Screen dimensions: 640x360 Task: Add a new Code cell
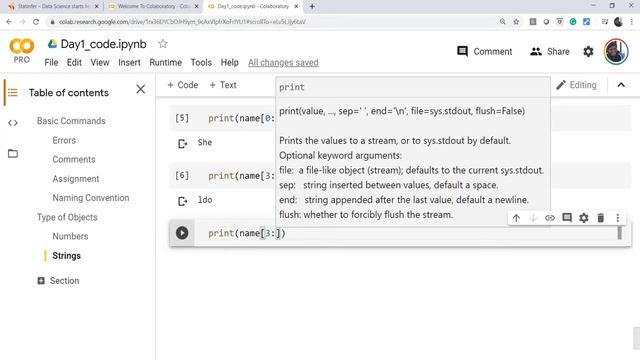[x=182, y=85]
